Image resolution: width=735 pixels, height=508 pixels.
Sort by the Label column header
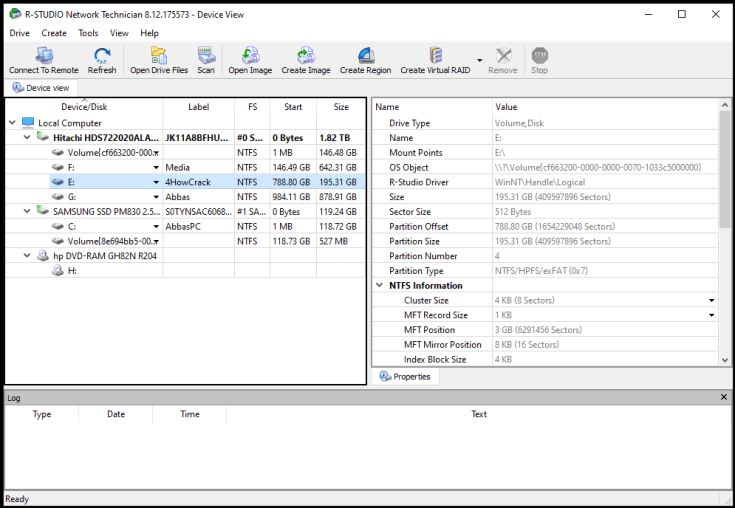199,107
